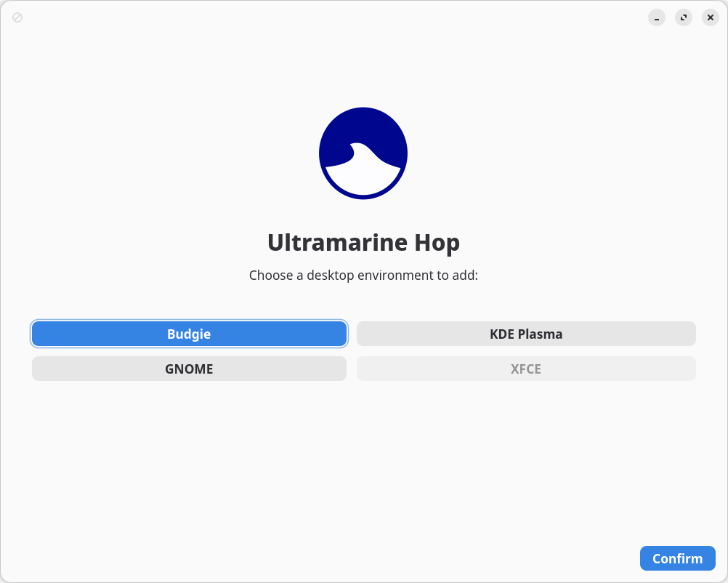Confirm the chosen desktop environment
Image resolution: width=728 pixels, height=583 pixels.
[x=677, y=558]
